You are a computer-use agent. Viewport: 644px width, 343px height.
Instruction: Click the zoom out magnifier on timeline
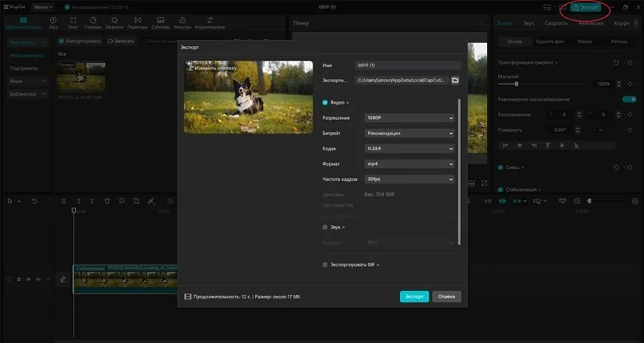coord(577,201)
